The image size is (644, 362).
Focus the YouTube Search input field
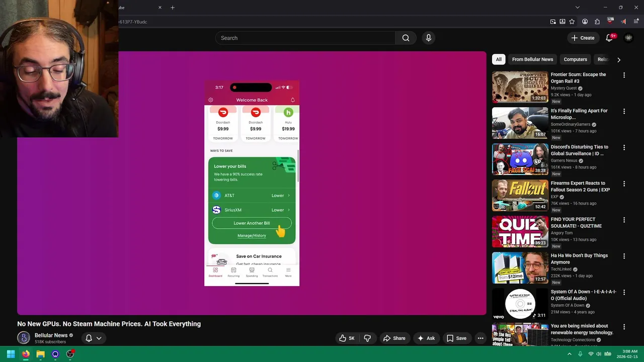[x=306, y=38]
